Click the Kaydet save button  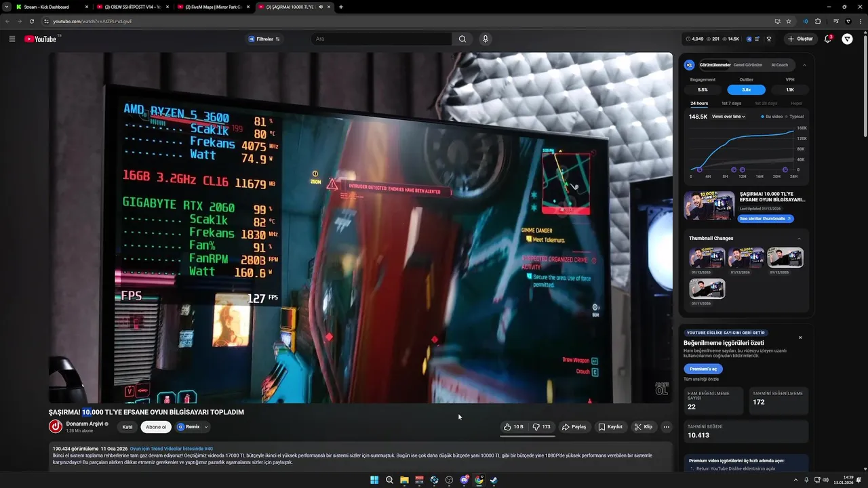tap(610, 427)
